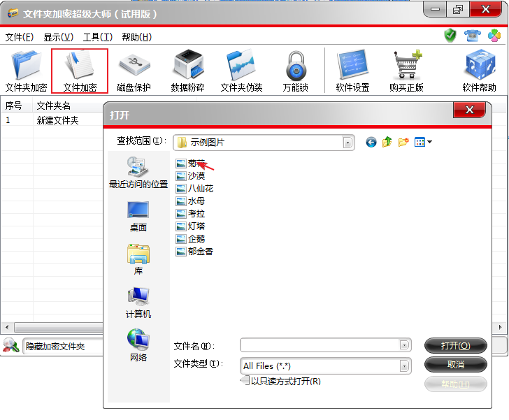This screenshot has height=420, width=509.
Task: Click the right arrow of horizontal scrollbar
Action: [500, 327]
